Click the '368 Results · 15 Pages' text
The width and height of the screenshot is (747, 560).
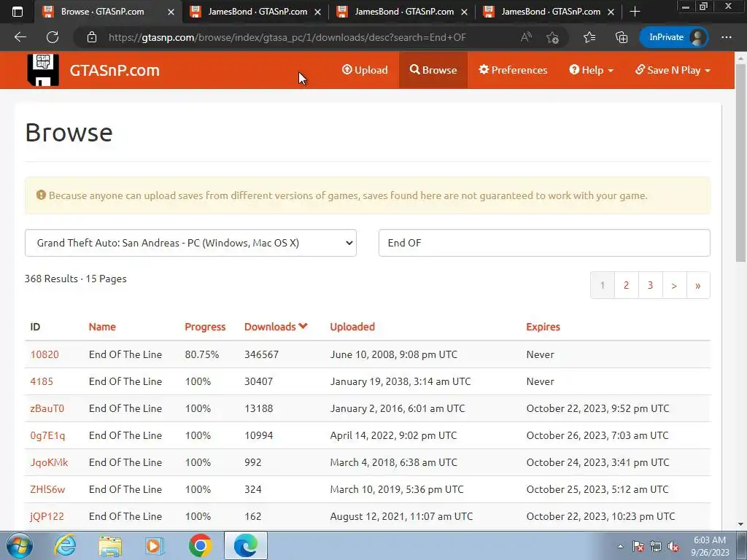click(75, 279)
